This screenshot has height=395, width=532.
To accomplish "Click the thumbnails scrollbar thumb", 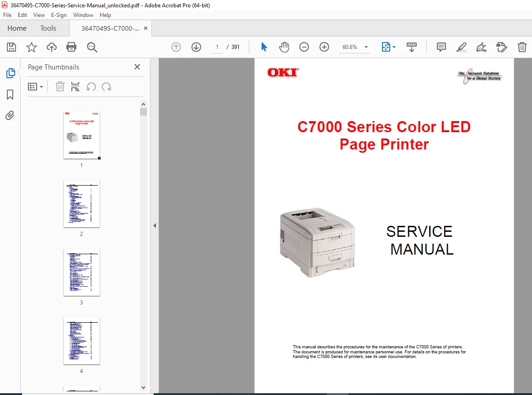I will point(143,112).
